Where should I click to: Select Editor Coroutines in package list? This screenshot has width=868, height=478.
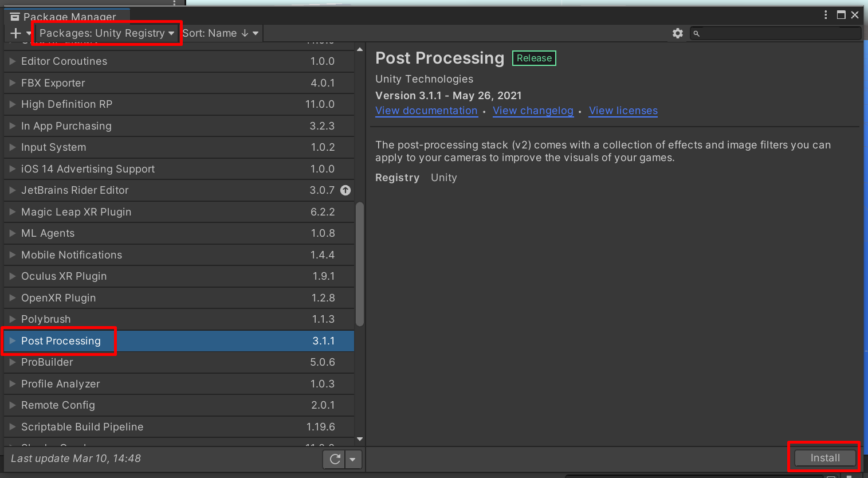click(179, 61)
